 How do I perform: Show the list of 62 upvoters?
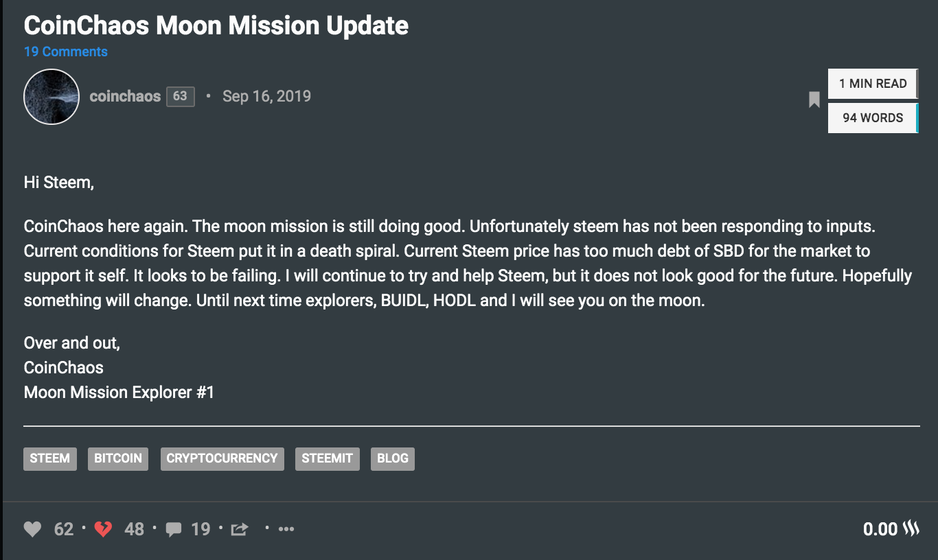64,529
